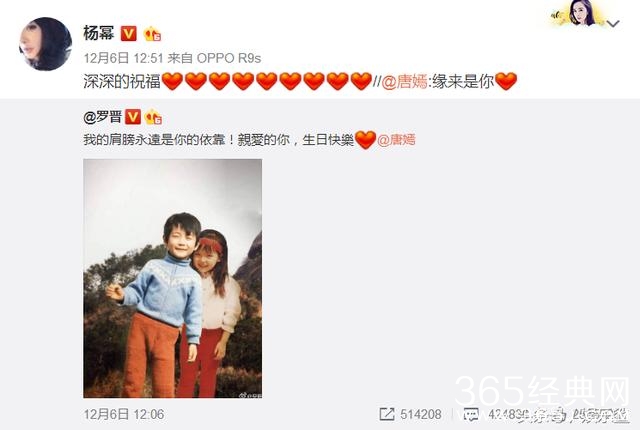
Task: Open the 杨幂 username link
Action: 99,33
